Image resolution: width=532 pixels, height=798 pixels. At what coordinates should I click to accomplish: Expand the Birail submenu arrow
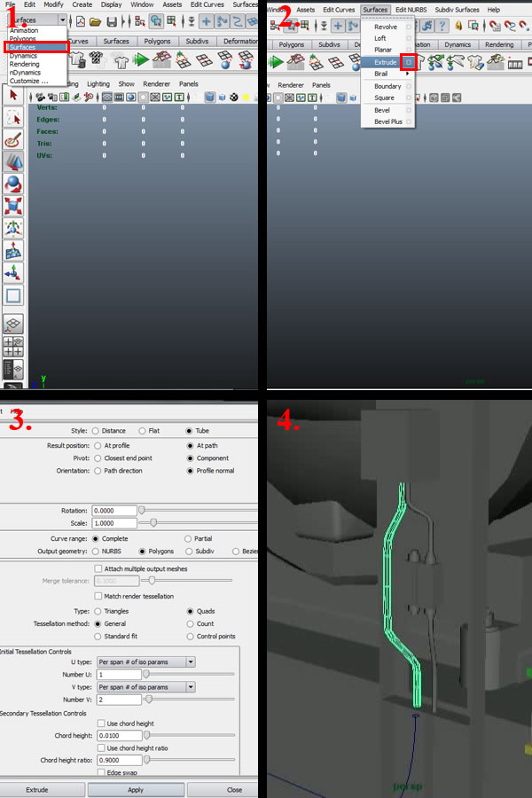pyautogui.click(x=407, y=74)
